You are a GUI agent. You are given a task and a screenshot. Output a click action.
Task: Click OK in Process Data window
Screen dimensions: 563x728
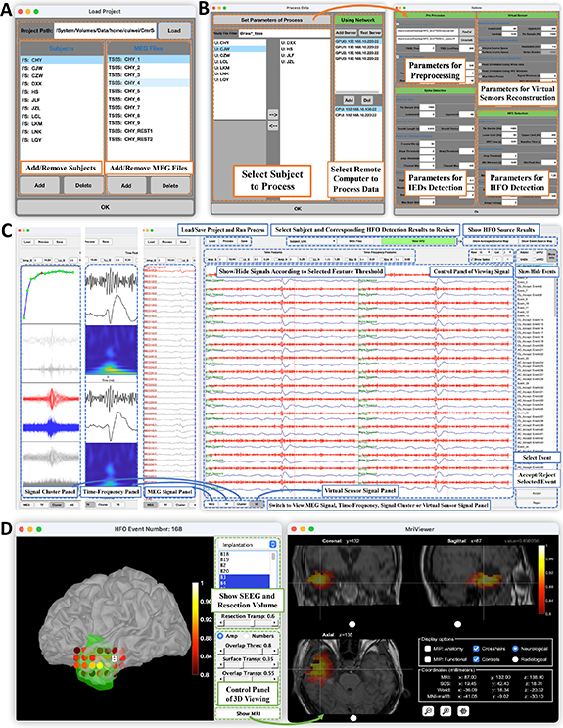point(298,209)
